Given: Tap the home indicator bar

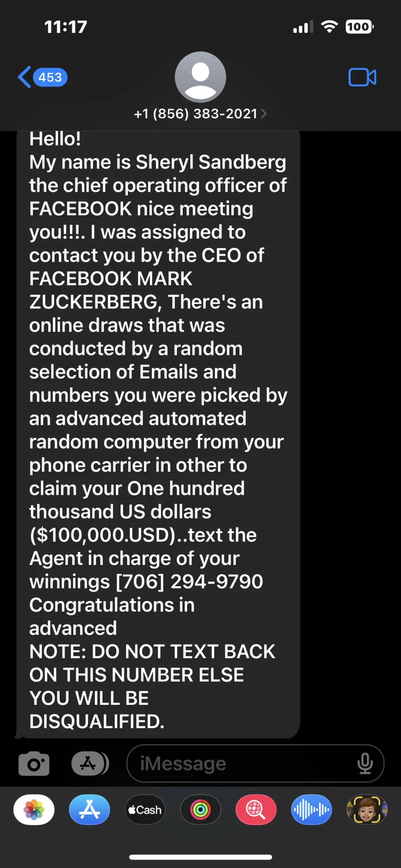Looking at the screenshot, I should point(200,857).
